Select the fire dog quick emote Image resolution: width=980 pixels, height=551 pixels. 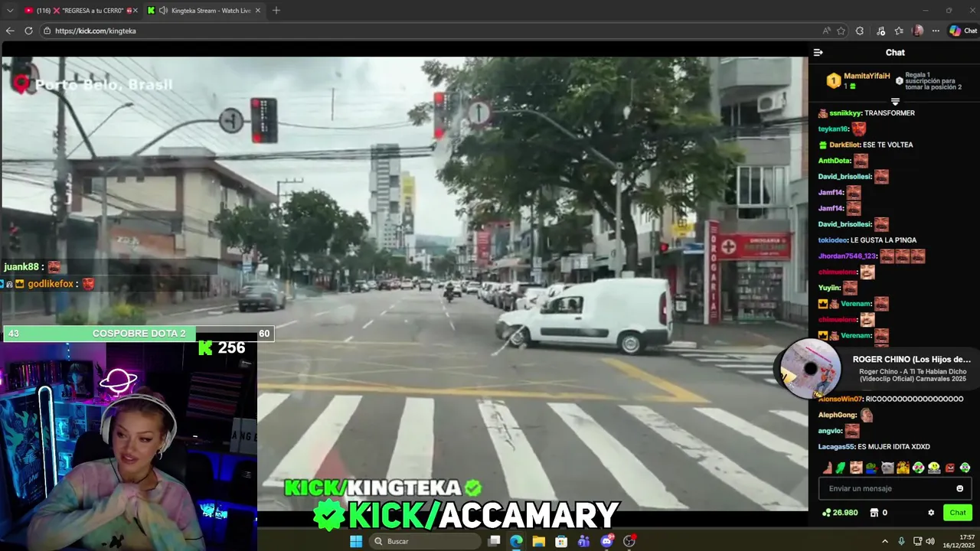tap(903, 468)
